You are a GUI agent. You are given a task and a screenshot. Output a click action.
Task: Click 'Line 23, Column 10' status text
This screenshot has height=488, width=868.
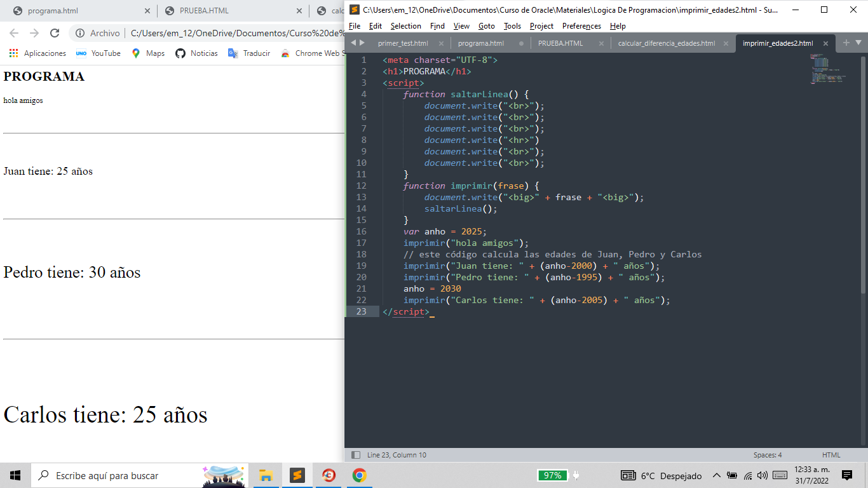point(397,455)
